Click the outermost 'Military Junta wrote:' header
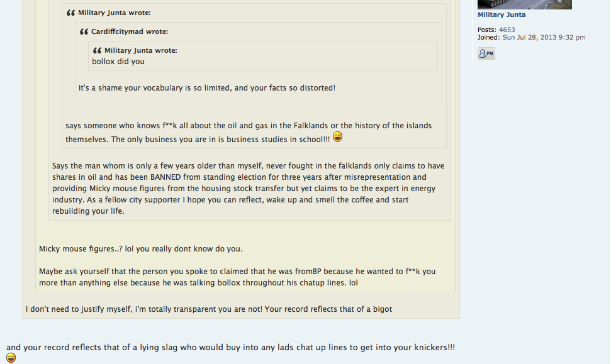The image size is (611, 364). coord(114,13)
